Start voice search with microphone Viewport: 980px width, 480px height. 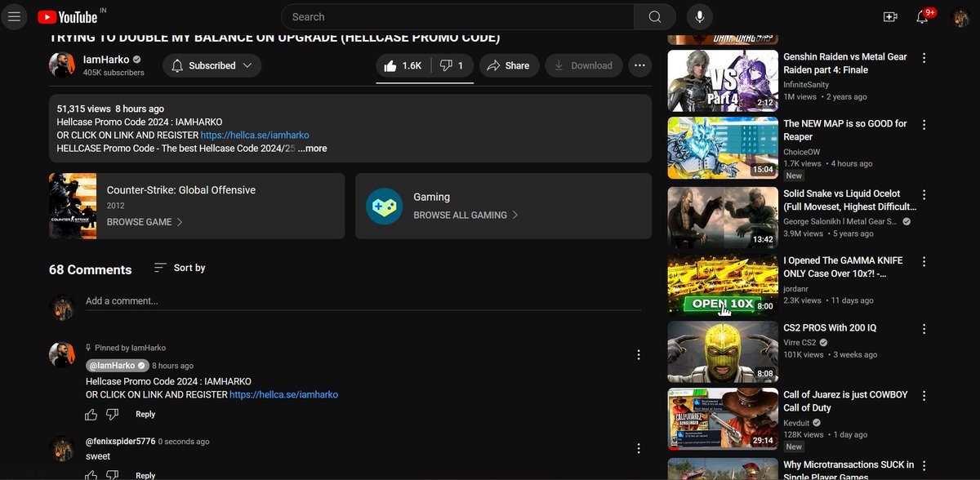pos(700,16)
